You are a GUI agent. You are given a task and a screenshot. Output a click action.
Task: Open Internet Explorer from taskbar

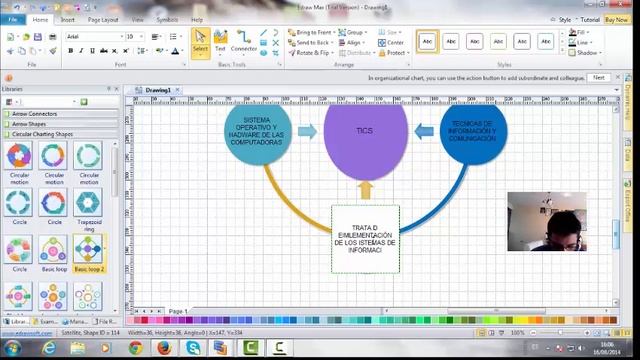click(49, 348)
